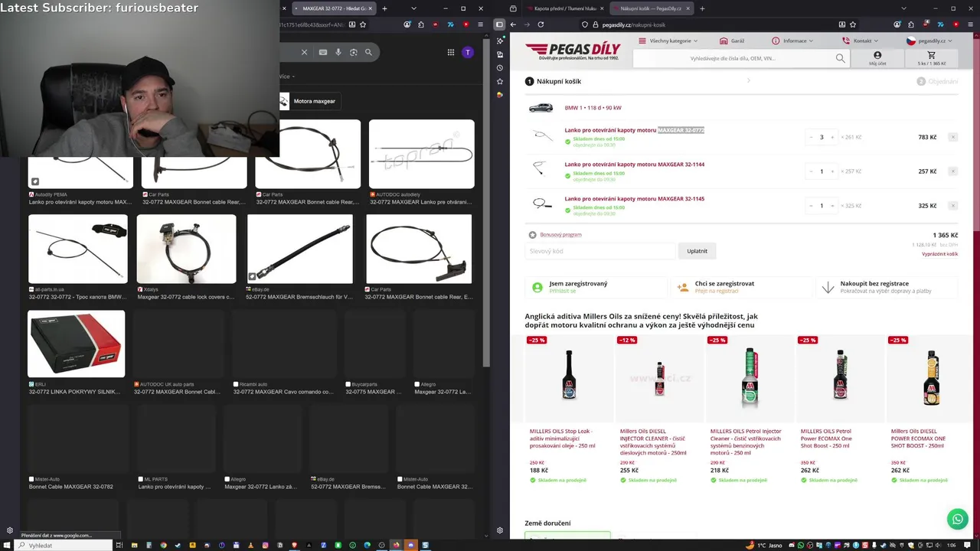Open the sidebar history clock icon
The height and width of the screenshot is (551, 980).
(x=500, y=68)
